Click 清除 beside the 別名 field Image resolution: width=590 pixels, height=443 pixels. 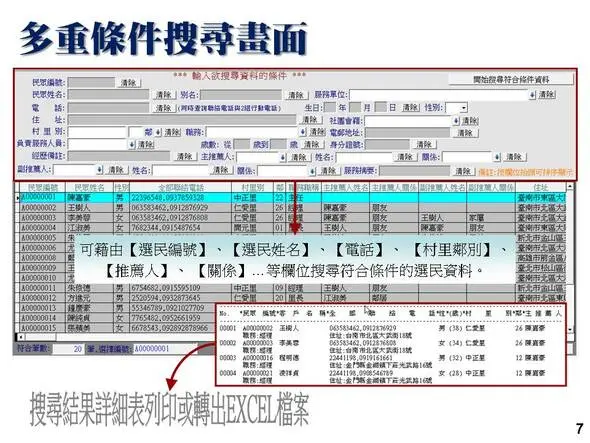click(x=296, y=95)
